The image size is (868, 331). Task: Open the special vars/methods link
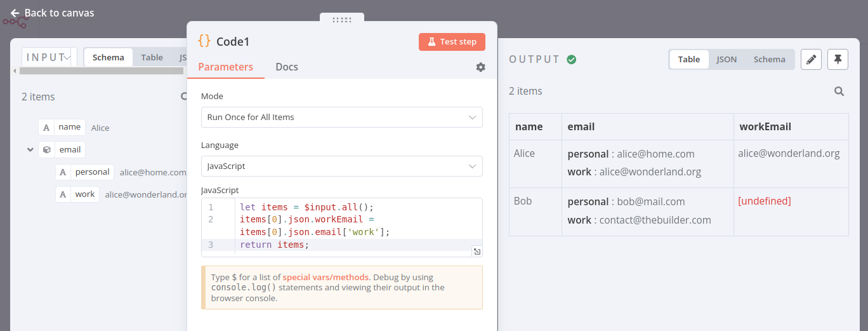point(325,278)
